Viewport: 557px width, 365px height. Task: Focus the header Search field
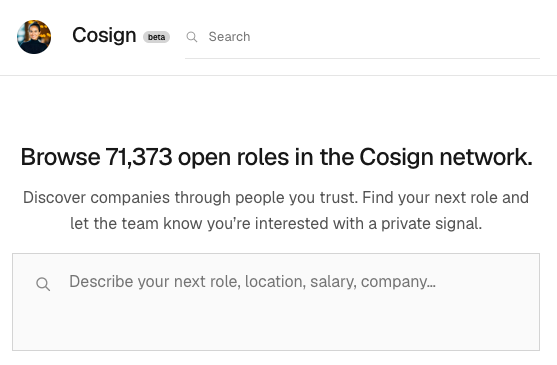pyautogui.click(x=362, y=37)
